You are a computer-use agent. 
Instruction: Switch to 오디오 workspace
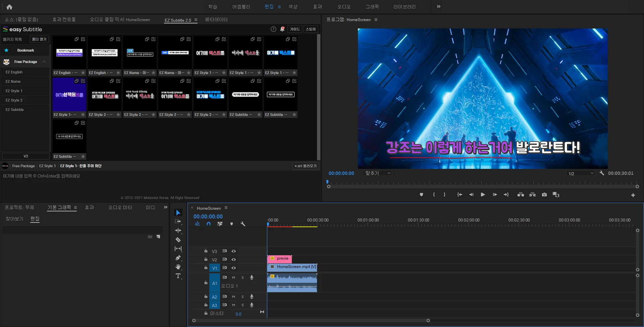[x=344, y=7]
